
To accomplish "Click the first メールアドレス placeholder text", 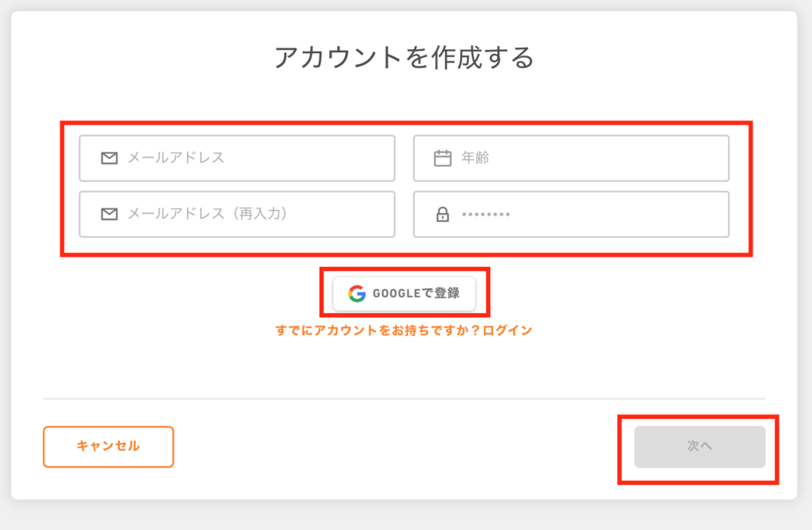I will pos(176,158).
